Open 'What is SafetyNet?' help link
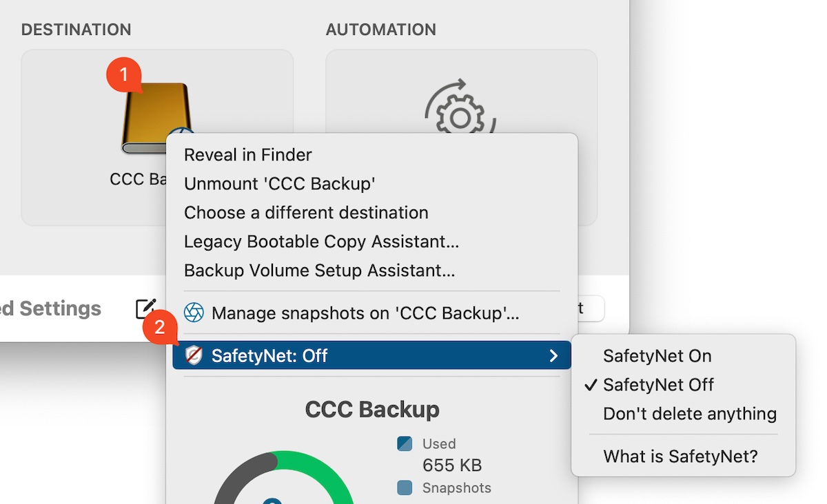This screenshot has height=504, width=827. pos(680,456)
